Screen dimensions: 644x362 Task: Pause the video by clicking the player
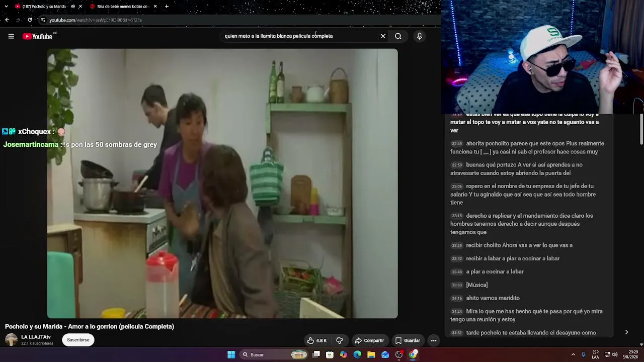pyautogui.click(x=222, y=184)
